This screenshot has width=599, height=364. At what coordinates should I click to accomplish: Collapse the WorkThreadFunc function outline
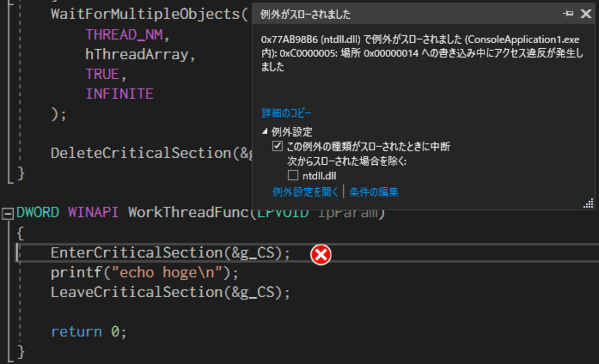[8, 213]
